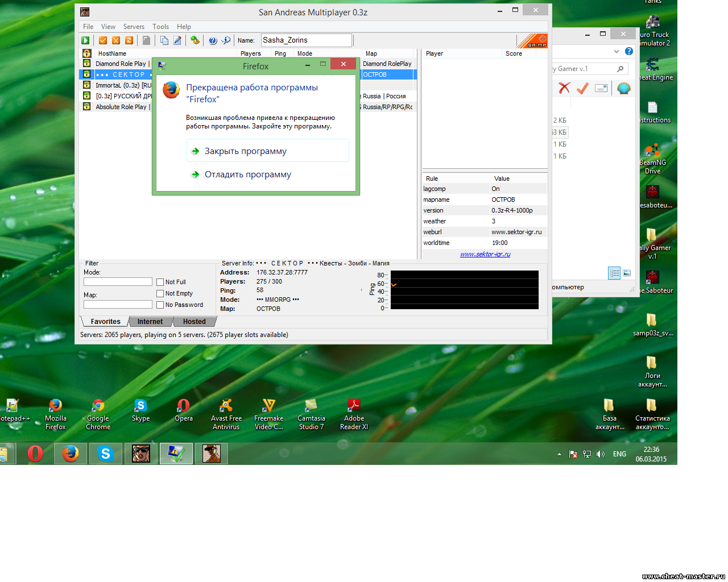The image size is (728, 582).
Task: Click the Mode filter input field
Action: click(118, 282)
